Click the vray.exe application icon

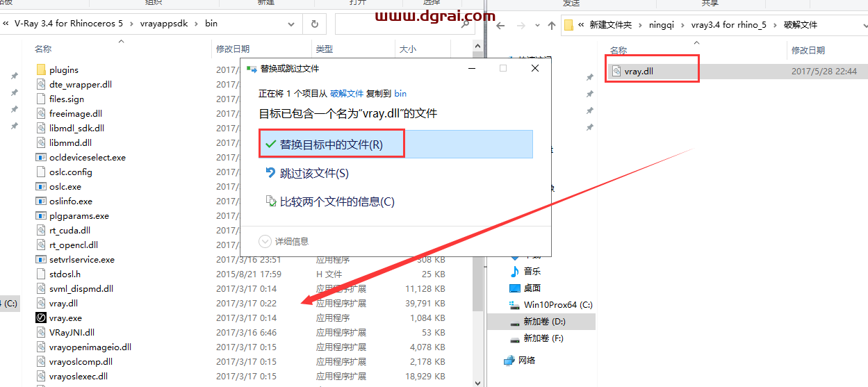(x=41, y=318)
